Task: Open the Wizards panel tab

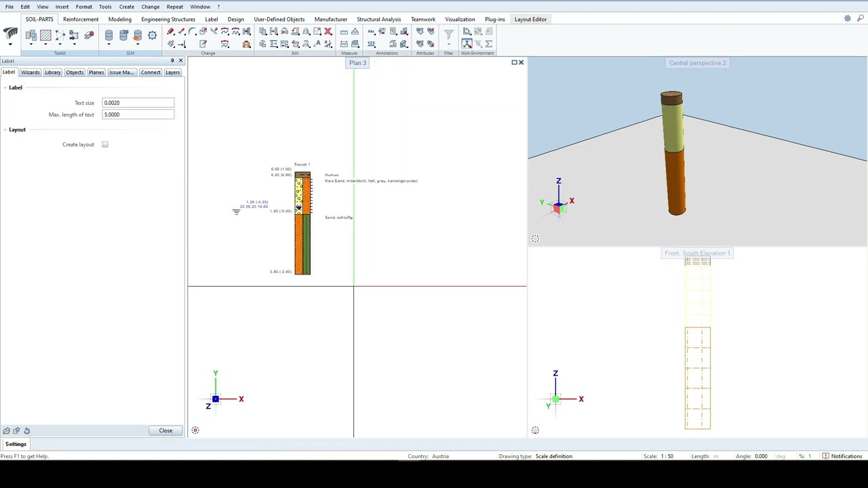Action: point(30,73)
